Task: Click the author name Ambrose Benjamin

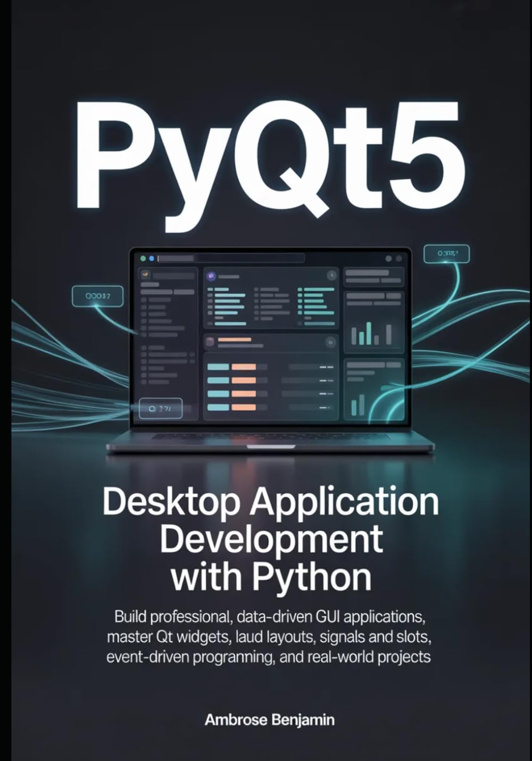Action: [x=270, y=720]
